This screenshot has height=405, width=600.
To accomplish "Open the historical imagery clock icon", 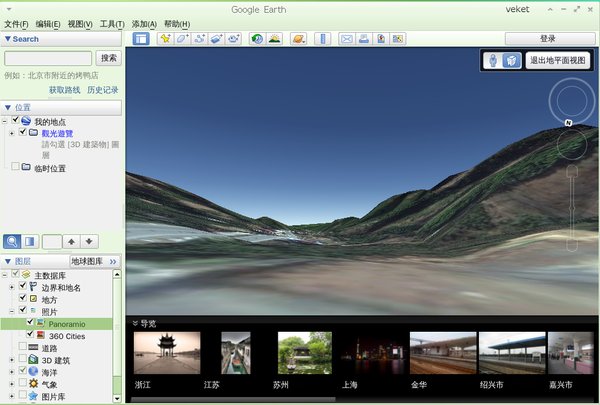I will 256,39.
